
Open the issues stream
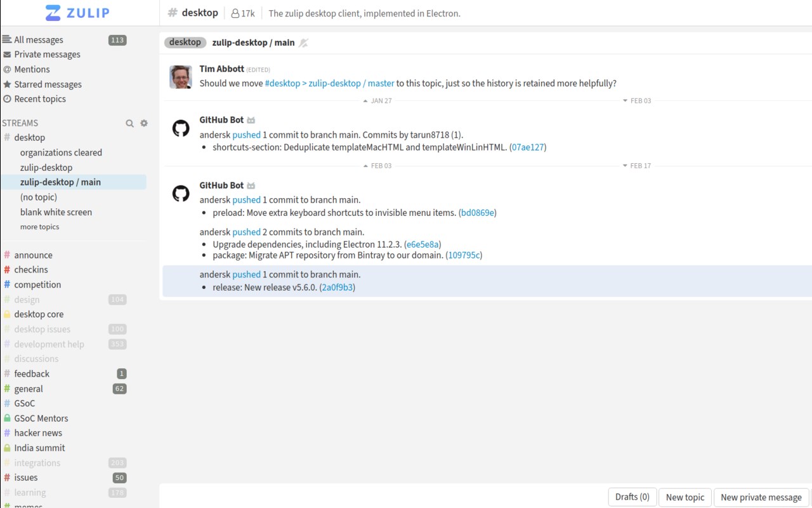26,478
